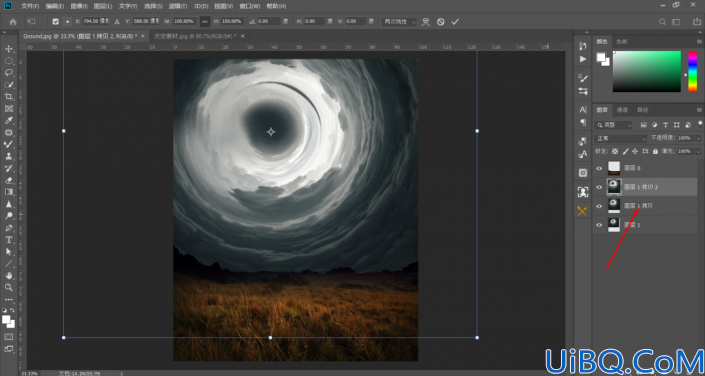Select the Frame tool
This screenshot has height=376, width=705.
[9, 108]
